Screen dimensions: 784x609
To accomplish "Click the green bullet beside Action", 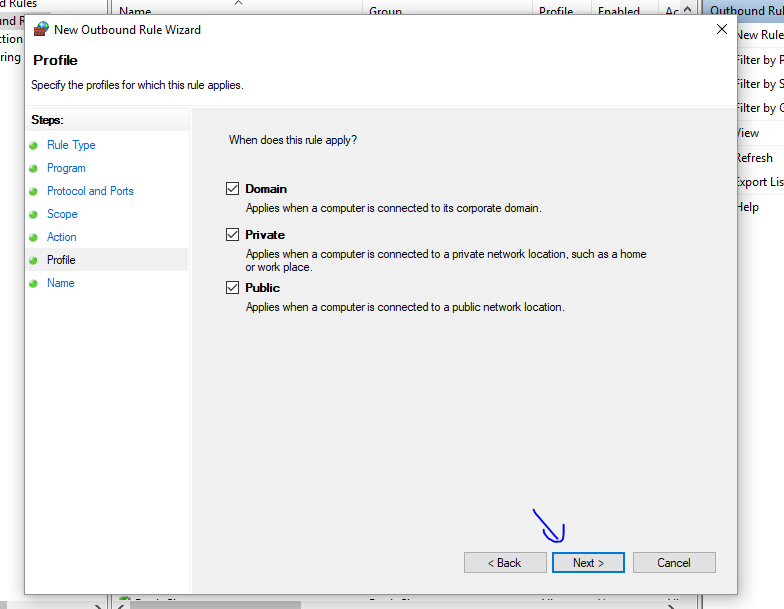I will coord(34,238).
